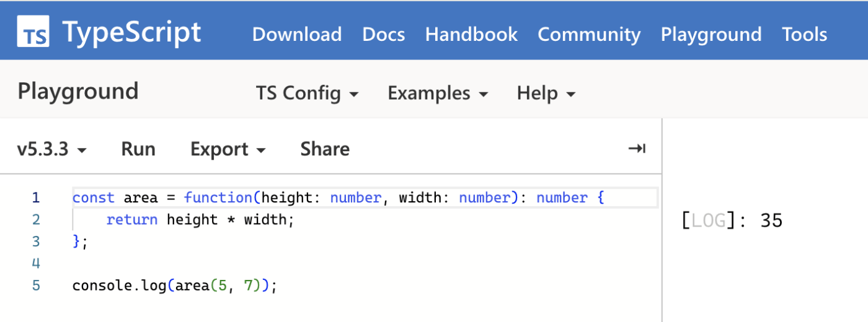Select line number 1 in gutter

point(36,198)
